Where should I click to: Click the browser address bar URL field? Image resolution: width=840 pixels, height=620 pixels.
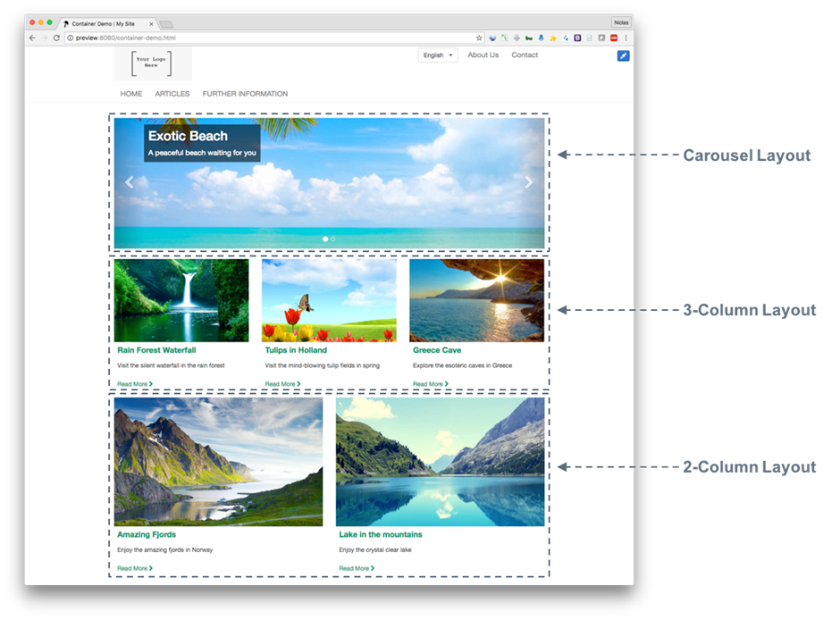pyautogui.click(x=268, y=38)
